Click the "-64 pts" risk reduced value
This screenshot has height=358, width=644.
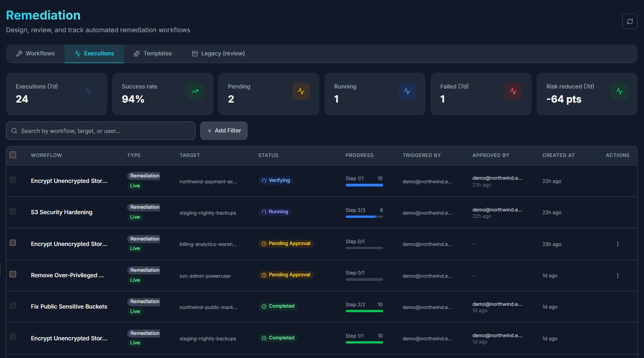pos(564,99)
